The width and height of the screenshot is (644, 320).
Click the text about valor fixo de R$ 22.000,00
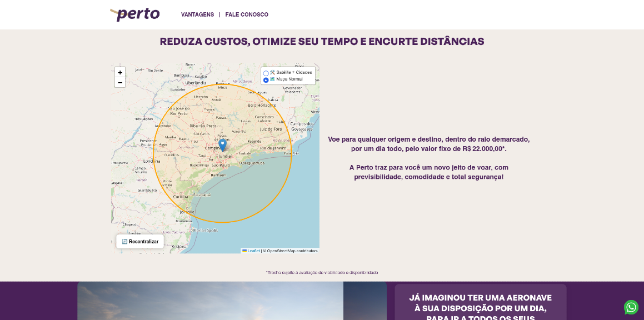pyautogui.click(x=429, y=144)
